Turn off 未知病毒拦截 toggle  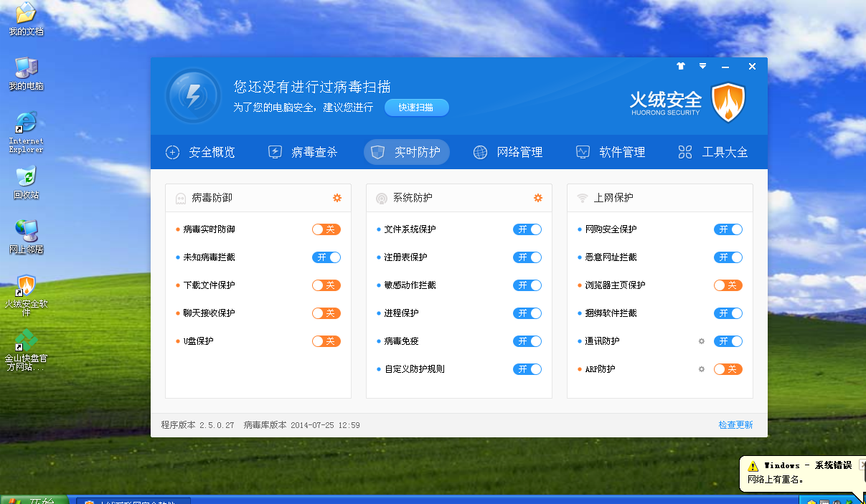[326, 257]
